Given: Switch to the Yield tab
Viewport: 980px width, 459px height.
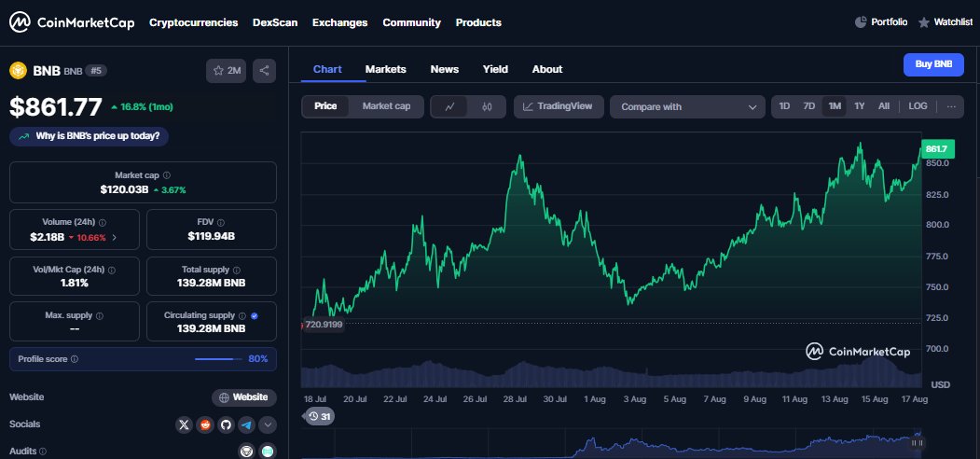Looking at the screenshot, I should (x=495, y=69).
